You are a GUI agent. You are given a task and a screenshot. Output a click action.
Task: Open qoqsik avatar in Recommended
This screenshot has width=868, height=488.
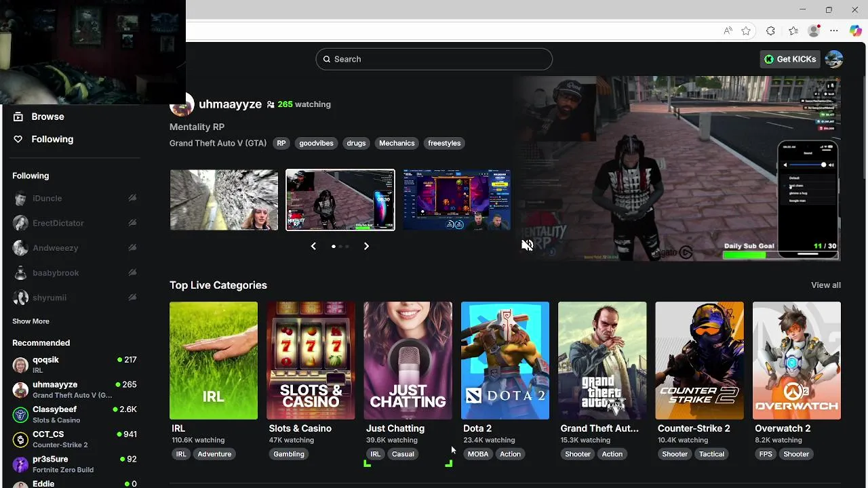(x=20, y=365)
